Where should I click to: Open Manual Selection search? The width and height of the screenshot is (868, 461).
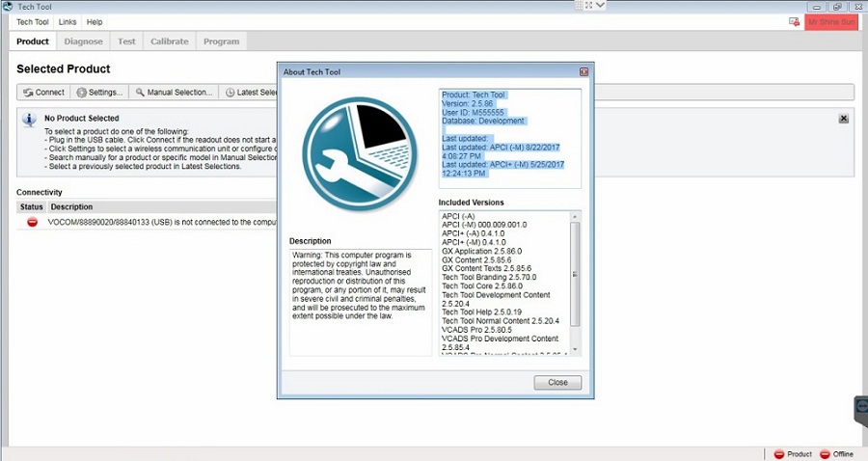174,93
